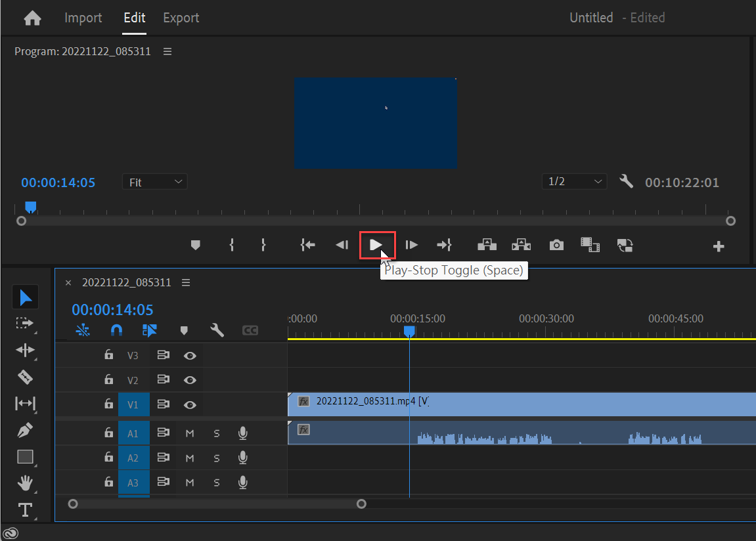This screenshot has height=541, width=756.
Task: Click the timeline playhead handle
Action: pyautogui.click(x=409, y=332)
